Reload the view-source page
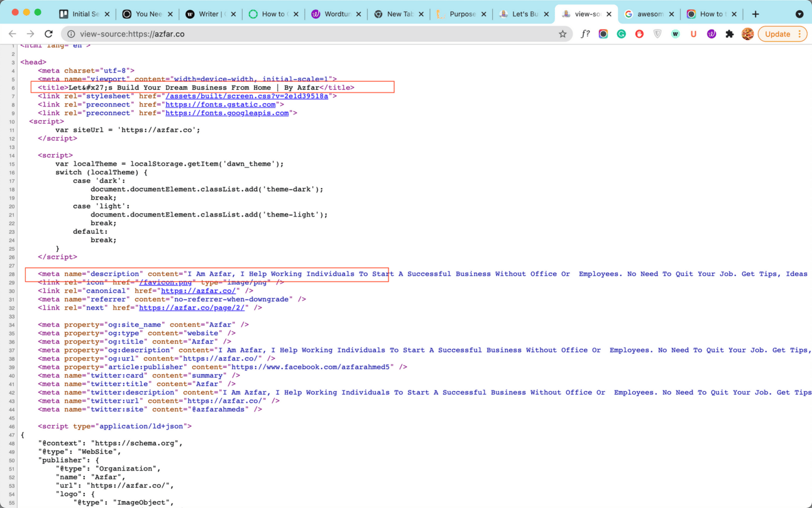 [48, 34]
